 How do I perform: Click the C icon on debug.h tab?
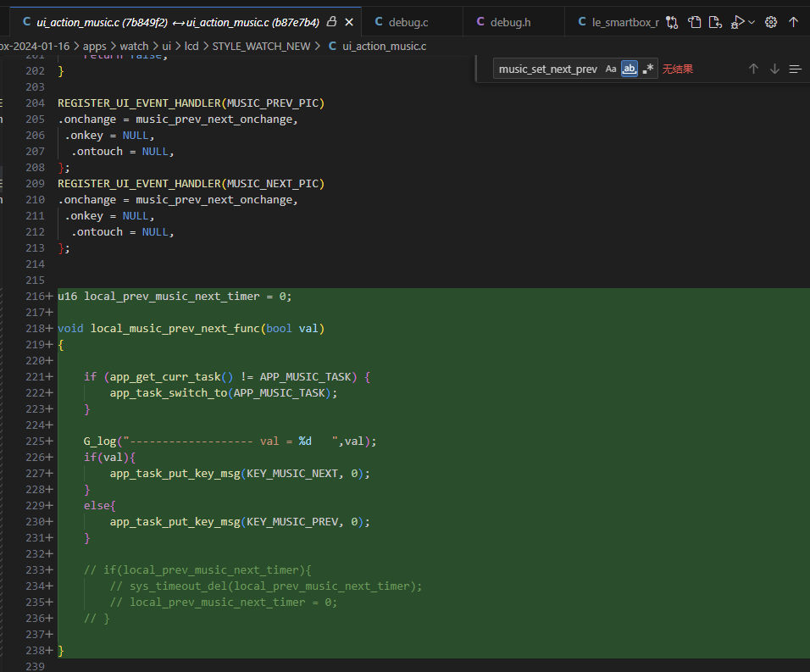480,22
